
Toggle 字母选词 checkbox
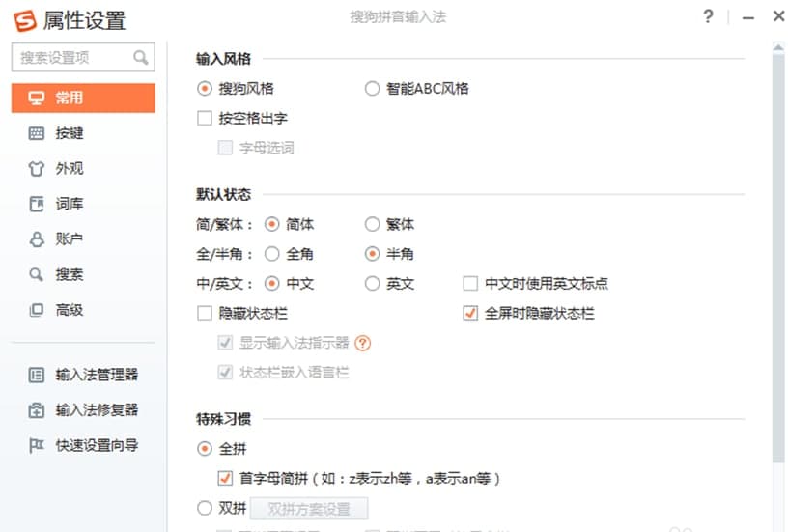pos(225,148)
